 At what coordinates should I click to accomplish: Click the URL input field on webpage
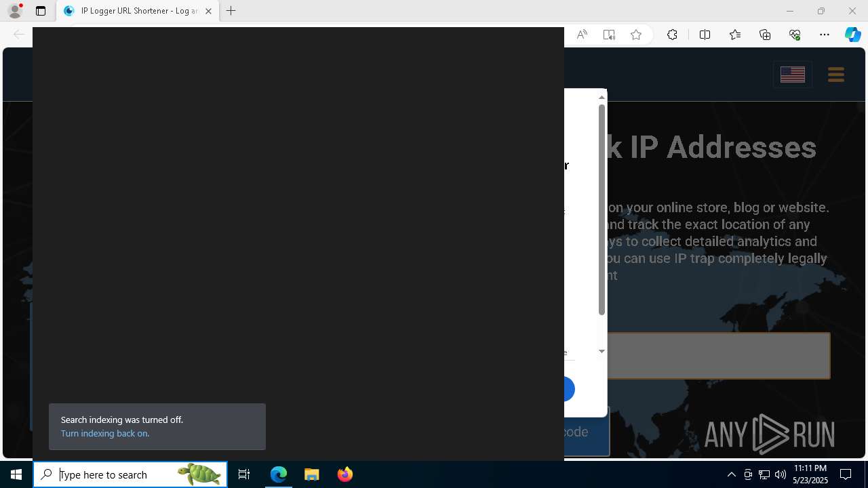(718, 356)
